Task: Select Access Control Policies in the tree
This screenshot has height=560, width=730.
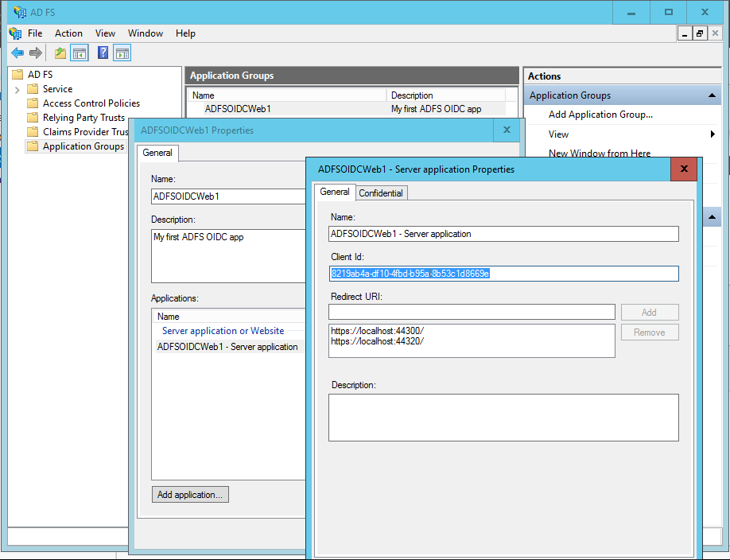Action: pos(91,103)
